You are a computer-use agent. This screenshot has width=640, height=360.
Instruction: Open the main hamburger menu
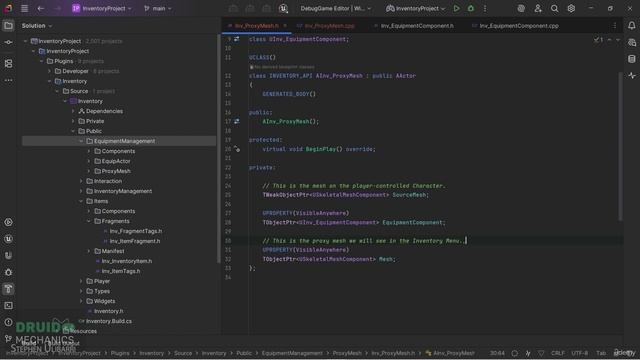point(24,8)
